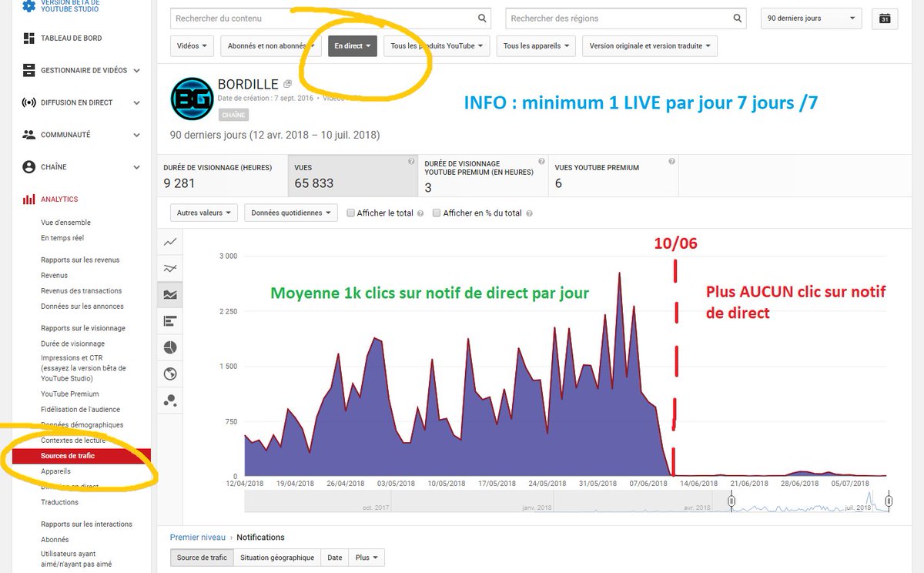
Task: Switch to horizontal bar chart view
Action: click(x=170, y=321)
